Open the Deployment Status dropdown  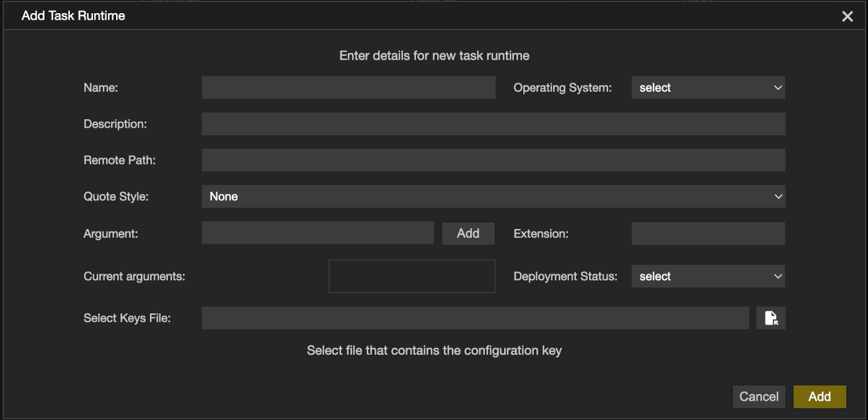[x=708, y=277]
